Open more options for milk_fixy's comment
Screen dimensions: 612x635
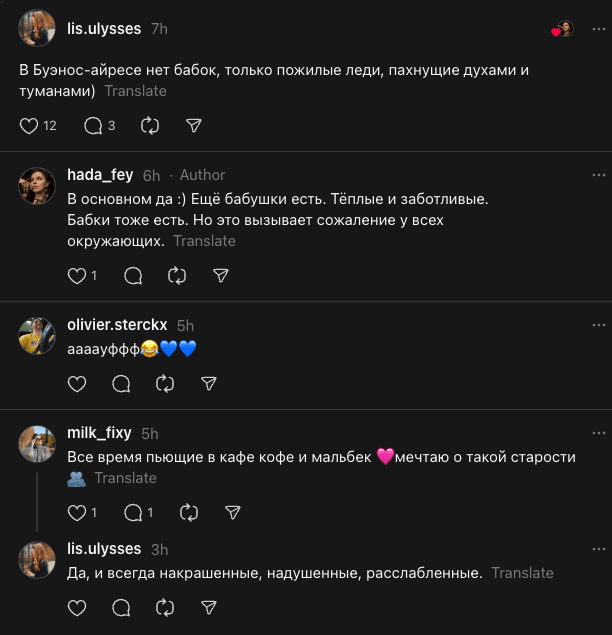click(x=598, y=433)
